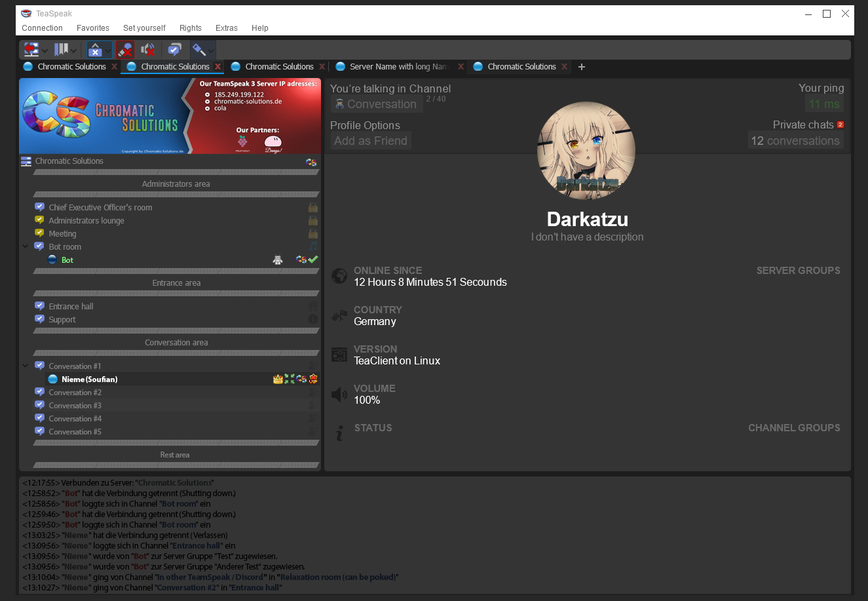Open the Connection menu
Screen dimensions: 868x601
[x=42, y=28]
